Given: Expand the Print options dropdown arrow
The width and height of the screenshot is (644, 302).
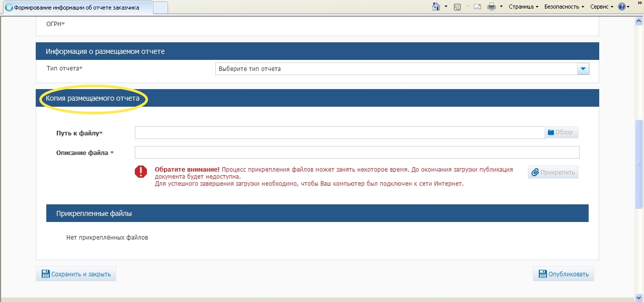Looking at the screenshot, I should click(x=501, y=7).
